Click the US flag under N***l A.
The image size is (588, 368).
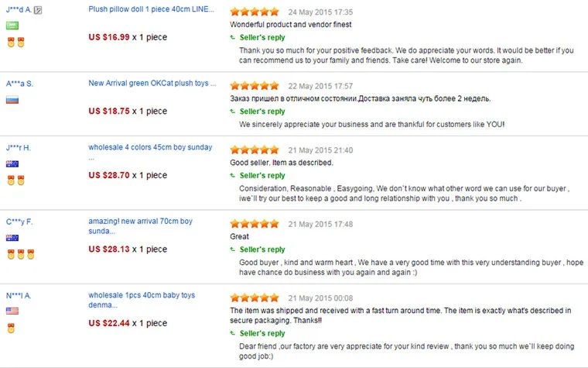tap(12, 311)
